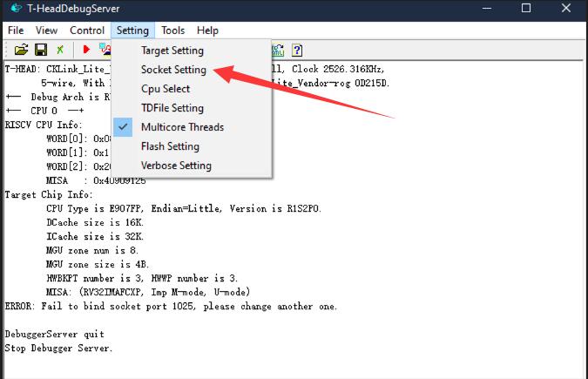This screenshot has width=588, height=379.
Task: Click the XML convert toolbar icon
Action: pos(278,50)
